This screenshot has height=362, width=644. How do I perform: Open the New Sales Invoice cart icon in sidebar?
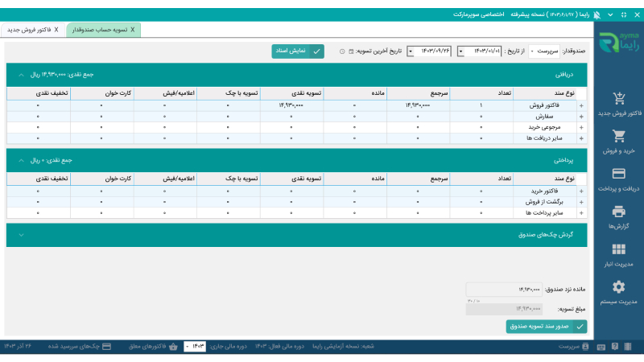coord(618,99)
